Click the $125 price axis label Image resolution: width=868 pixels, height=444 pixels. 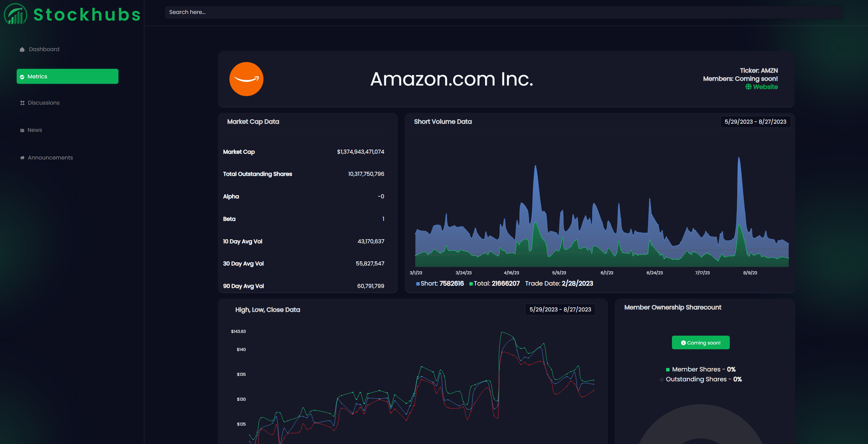[241, 424]
